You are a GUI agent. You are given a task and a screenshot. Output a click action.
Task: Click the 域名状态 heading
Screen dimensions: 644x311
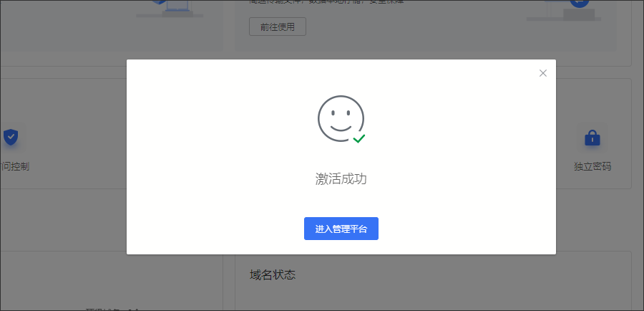point(273,274)
